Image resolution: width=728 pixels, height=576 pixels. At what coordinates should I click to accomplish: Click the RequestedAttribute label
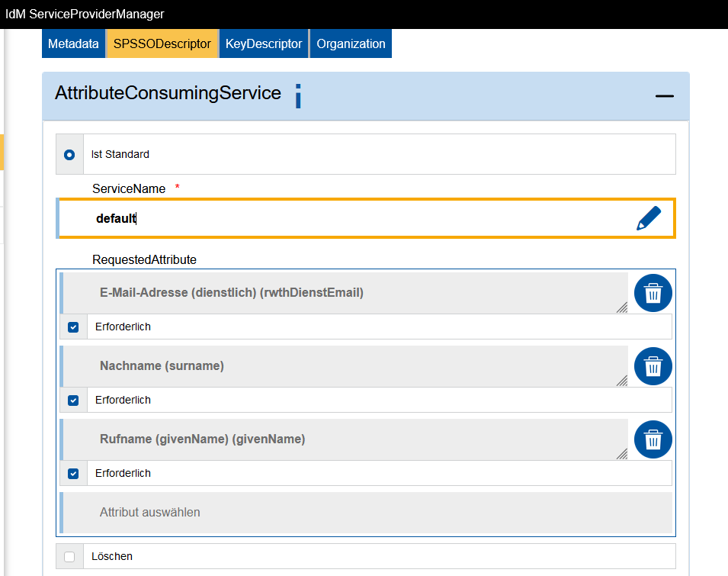[x=144, y=259]
